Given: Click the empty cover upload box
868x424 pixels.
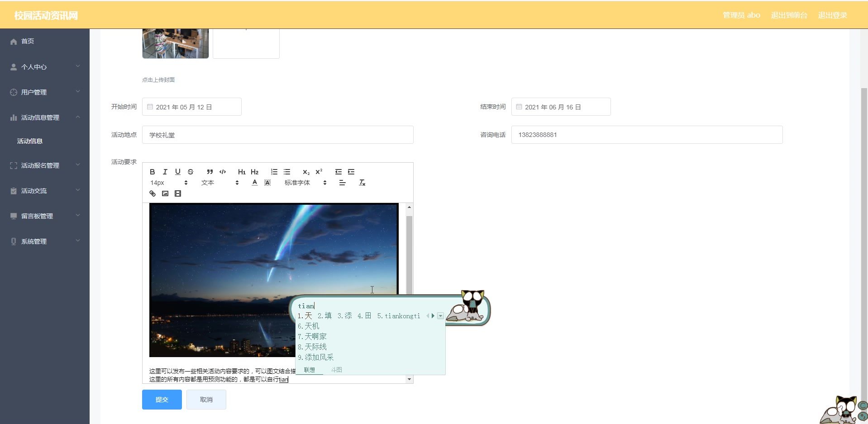Looking at the screenshot, I should tap(246, 43).
